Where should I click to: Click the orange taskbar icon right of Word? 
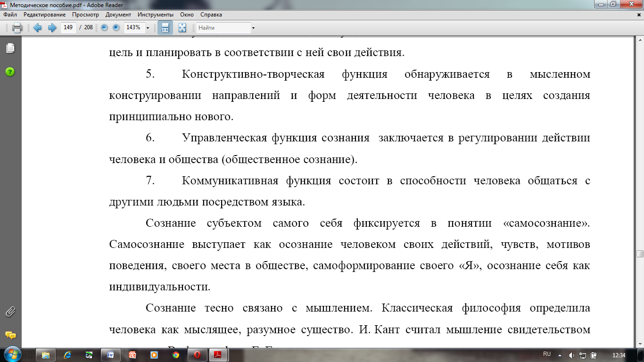click(132, 355)
